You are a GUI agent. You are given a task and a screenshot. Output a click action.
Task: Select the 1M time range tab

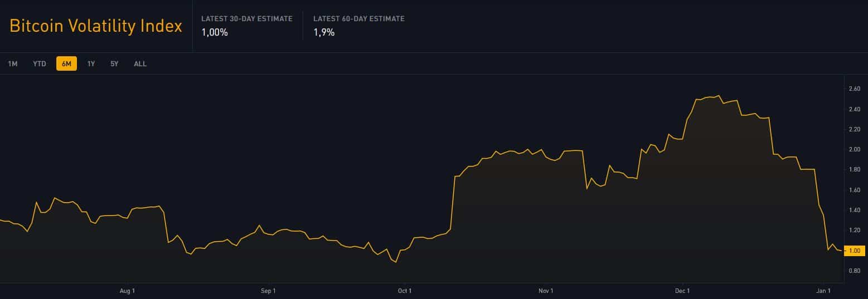tap(13, 64)
